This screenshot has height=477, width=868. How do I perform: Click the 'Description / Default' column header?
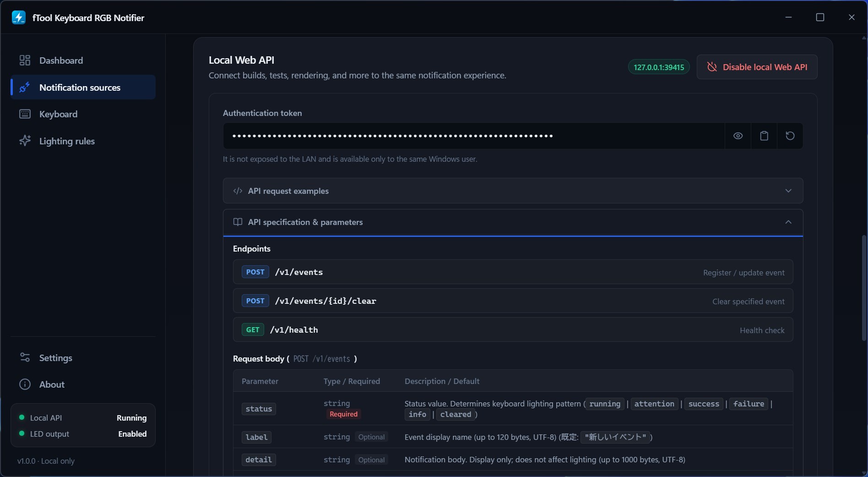(442, 381)
